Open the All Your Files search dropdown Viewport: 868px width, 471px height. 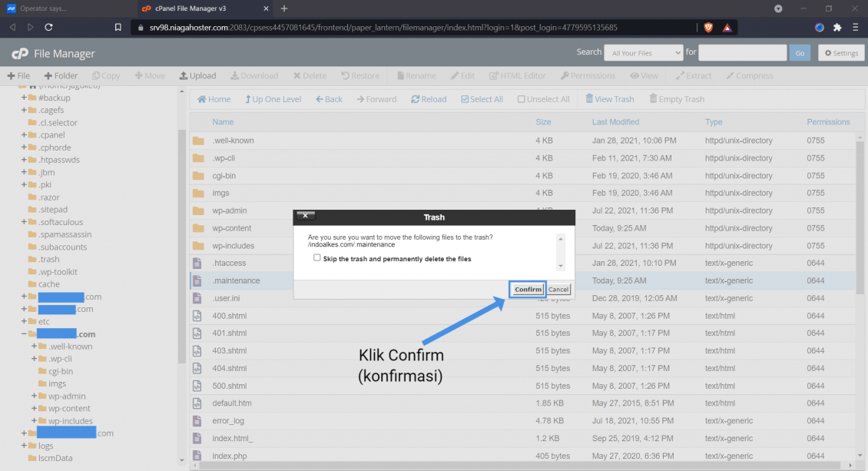[643, 52]
